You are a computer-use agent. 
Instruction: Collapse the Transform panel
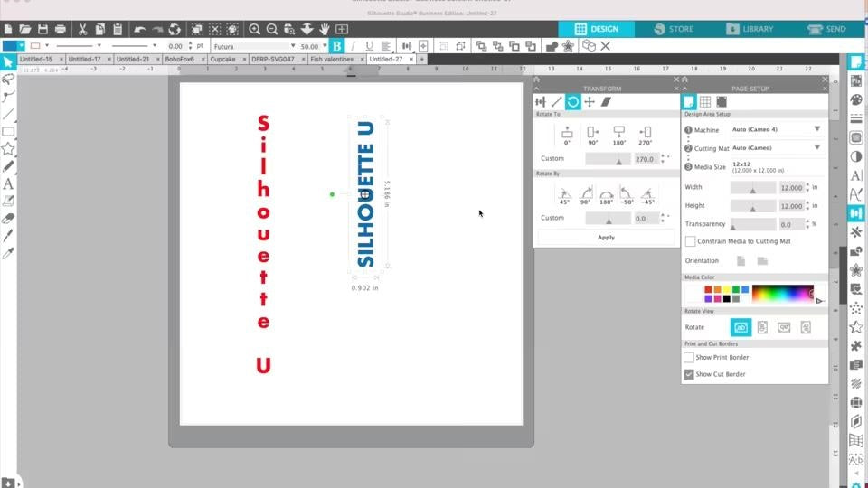[536, 89]
